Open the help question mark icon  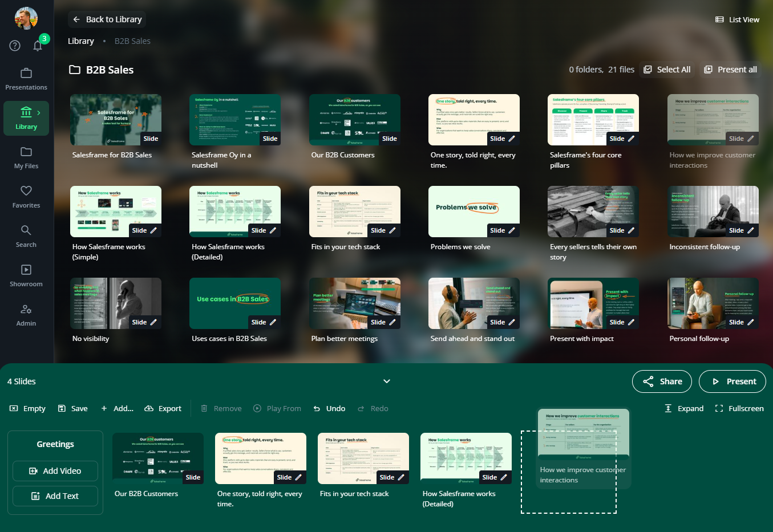point(15,46)
